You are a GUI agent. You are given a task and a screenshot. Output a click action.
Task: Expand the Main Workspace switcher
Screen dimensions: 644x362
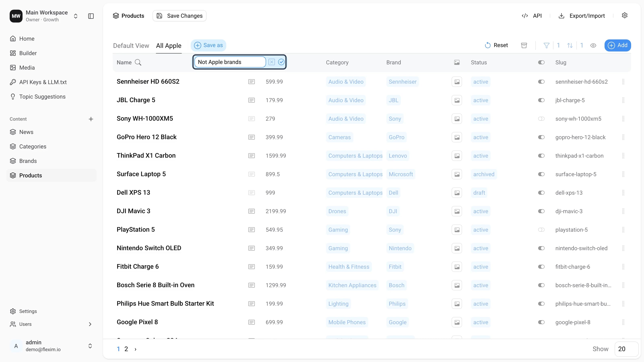(x=75, y=16)
